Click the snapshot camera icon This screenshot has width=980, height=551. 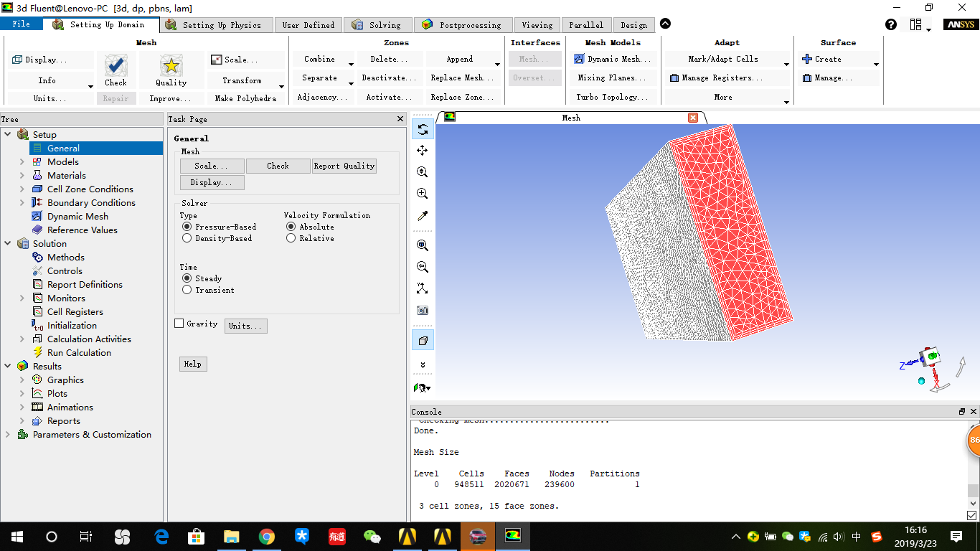[423, 310]
